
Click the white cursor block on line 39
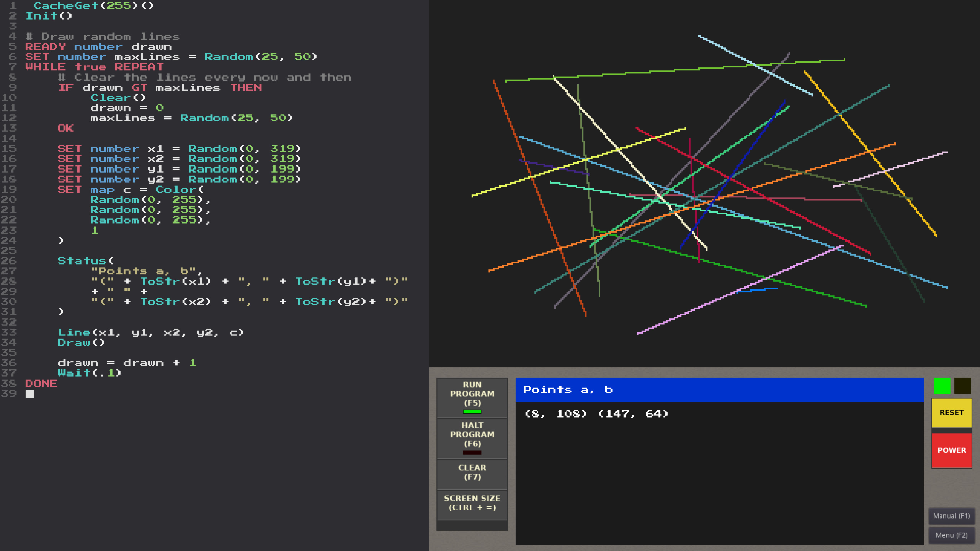pos(29,394)
